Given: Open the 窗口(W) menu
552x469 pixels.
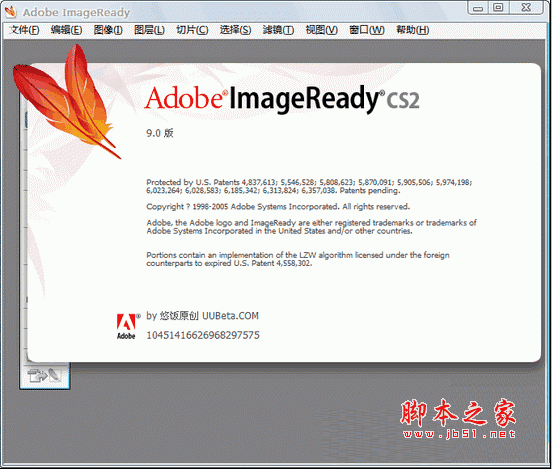Looking at the screenshot, I should (x=366, y=30).
